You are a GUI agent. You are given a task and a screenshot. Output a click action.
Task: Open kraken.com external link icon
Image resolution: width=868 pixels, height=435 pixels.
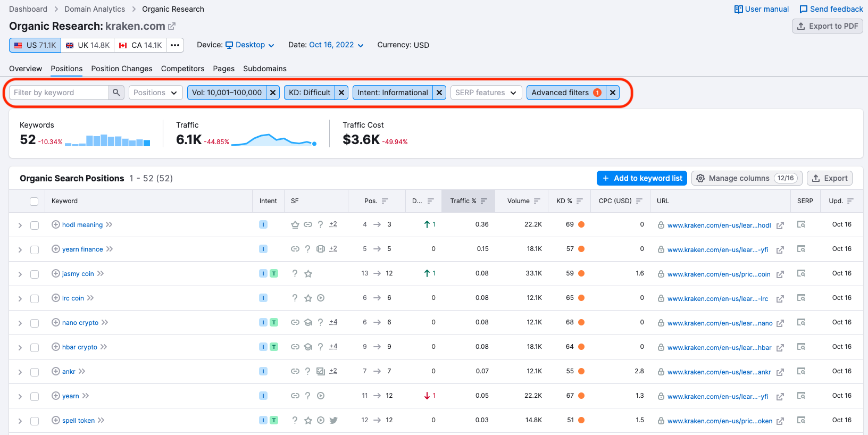pyautogui.click(x=172, y=26)
